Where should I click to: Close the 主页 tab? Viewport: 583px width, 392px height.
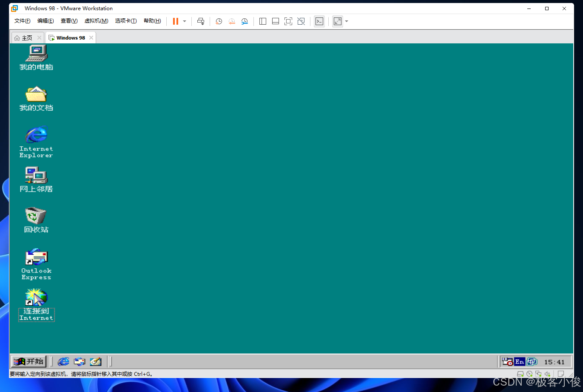pos(39,38)
